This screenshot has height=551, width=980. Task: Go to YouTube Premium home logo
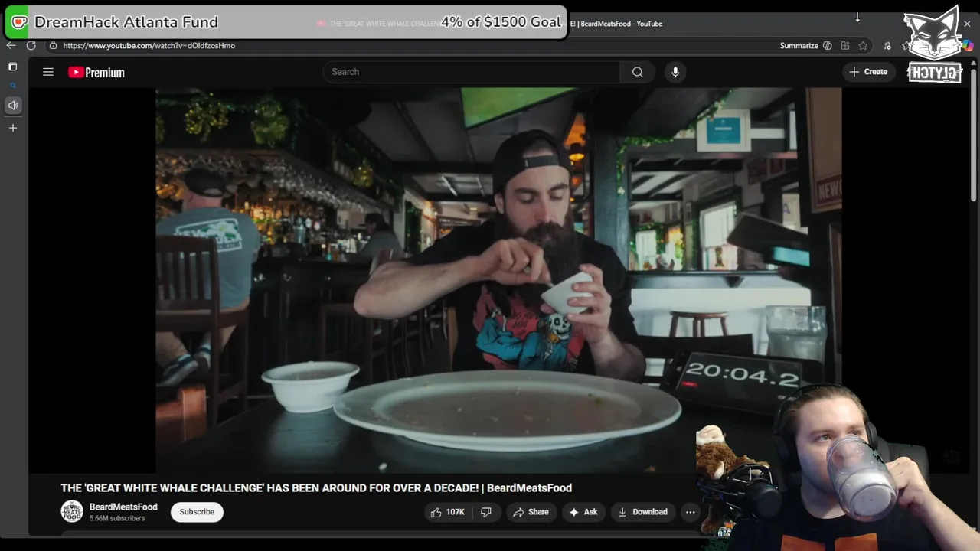96,72
